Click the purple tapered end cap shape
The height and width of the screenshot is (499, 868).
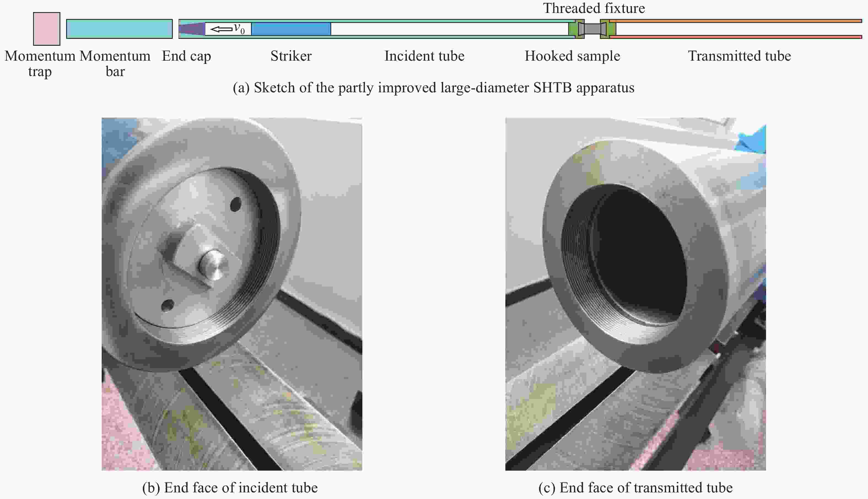coord(192,29)
